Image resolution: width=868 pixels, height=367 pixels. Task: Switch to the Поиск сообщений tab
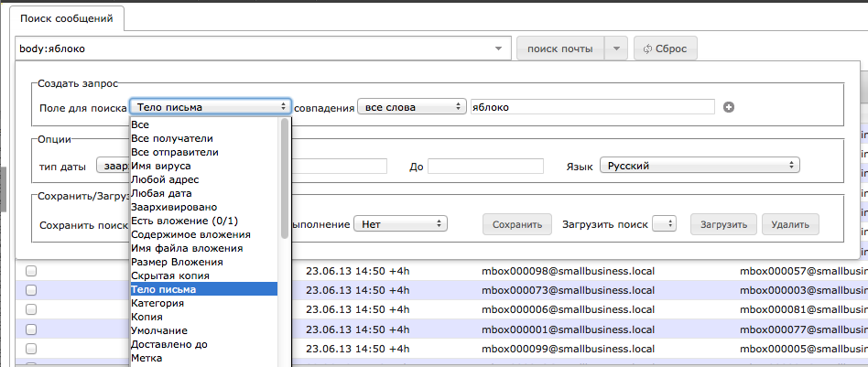tap(67, 19)
